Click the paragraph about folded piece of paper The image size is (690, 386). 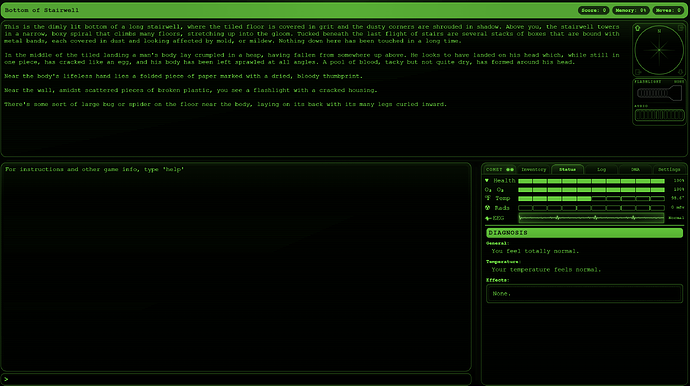(x=184, y=76)
